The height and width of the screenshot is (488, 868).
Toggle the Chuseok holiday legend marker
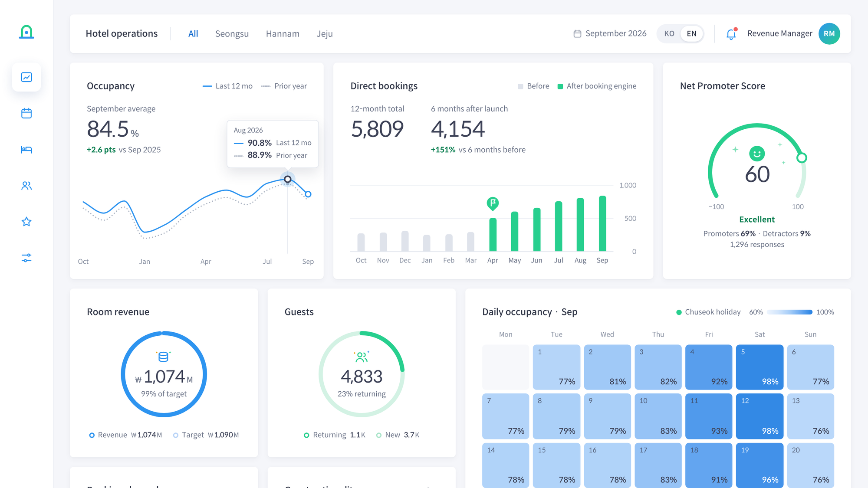click(x=708, y=312)
